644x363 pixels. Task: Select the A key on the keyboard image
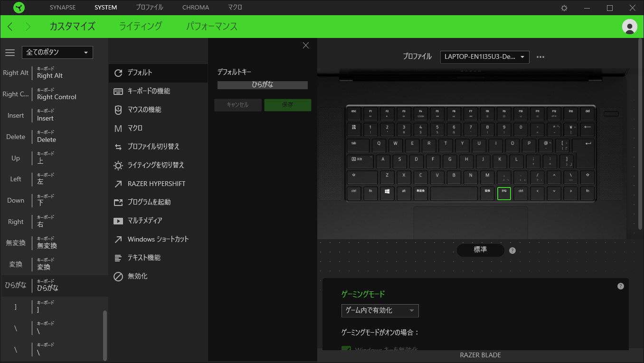[383, 161]
